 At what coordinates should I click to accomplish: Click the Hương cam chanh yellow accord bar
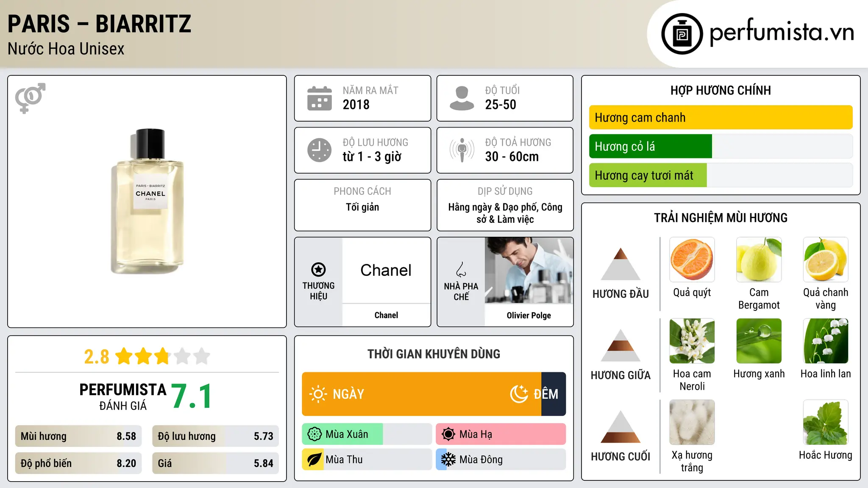tap(721, 117)
